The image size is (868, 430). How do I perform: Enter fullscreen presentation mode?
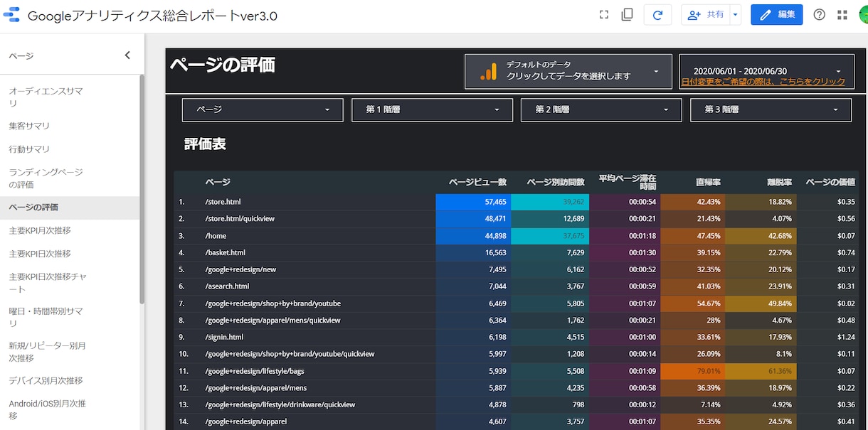click(604, 14)
